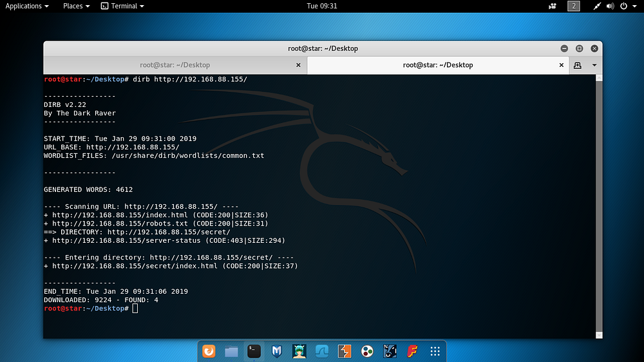The width and height of the screenshot is (644, 362).
Task: Click the wired network status icon
Action: 597,6
